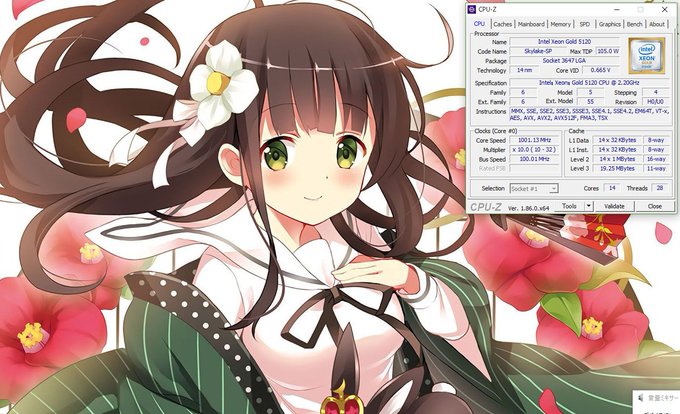The width and height of the screenshot is (680, 414).
Task: Click the Tools button
Action: [569, 206]
